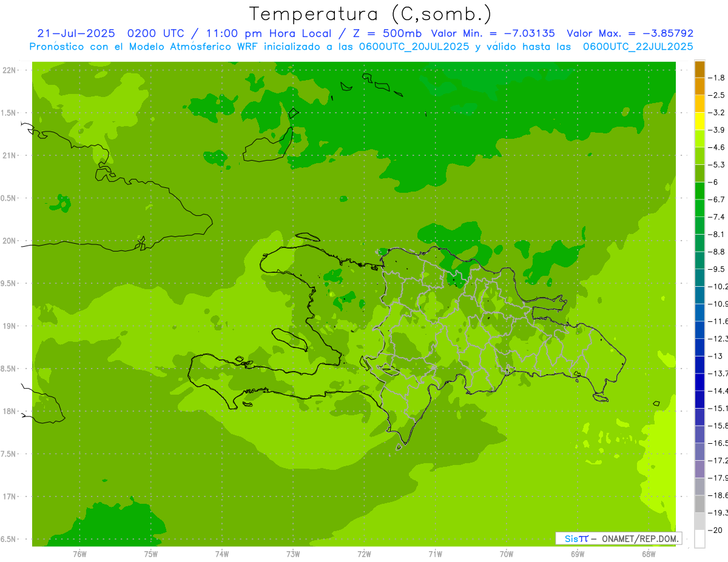Click the '7.5N' latitude label

[x=9, y=454]
